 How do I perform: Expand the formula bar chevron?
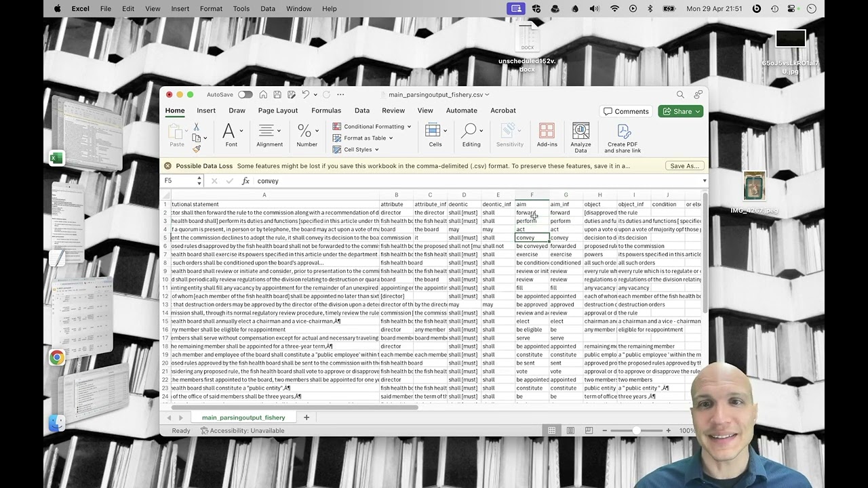[704, 181]
